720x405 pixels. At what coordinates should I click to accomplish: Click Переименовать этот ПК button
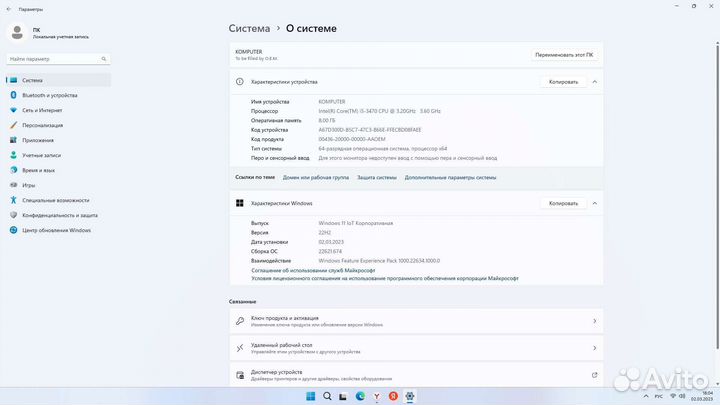click(x=564, y=55)
